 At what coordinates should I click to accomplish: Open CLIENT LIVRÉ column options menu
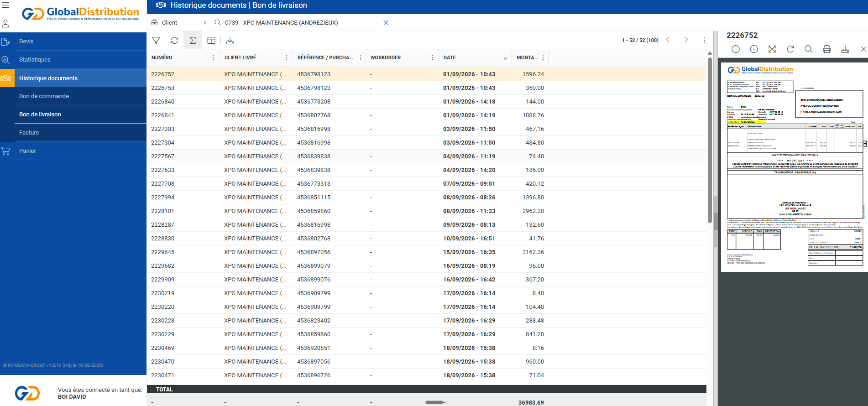tap(286, 57)
